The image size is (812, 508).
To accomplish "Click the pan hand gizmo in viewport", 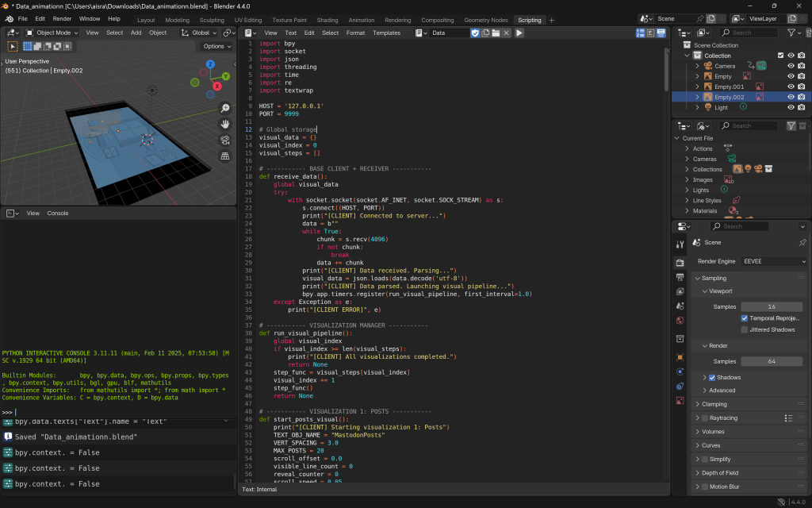I will [225, 125].
